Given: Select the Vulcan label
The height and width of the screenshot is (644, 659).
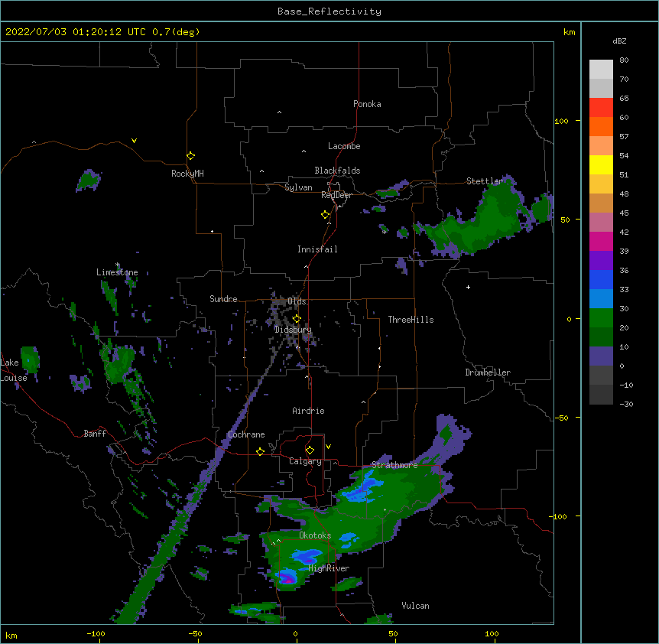Looking at the screenshot, I should [415, 606].
